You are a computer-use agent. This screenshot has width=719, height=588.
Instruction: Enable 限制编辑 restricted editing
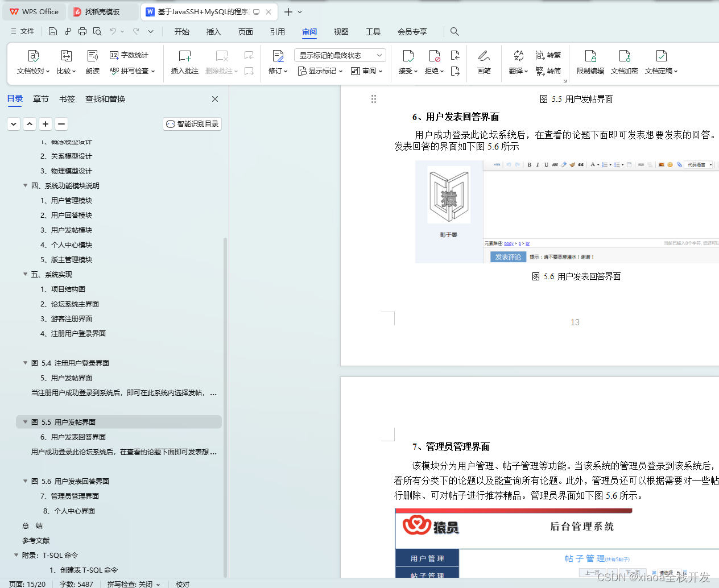590,63
